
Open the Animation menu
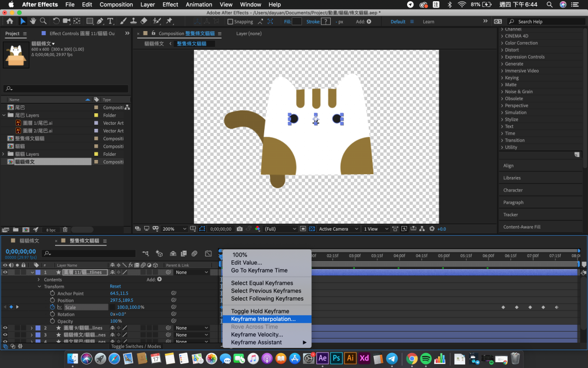tap(199, 5)
